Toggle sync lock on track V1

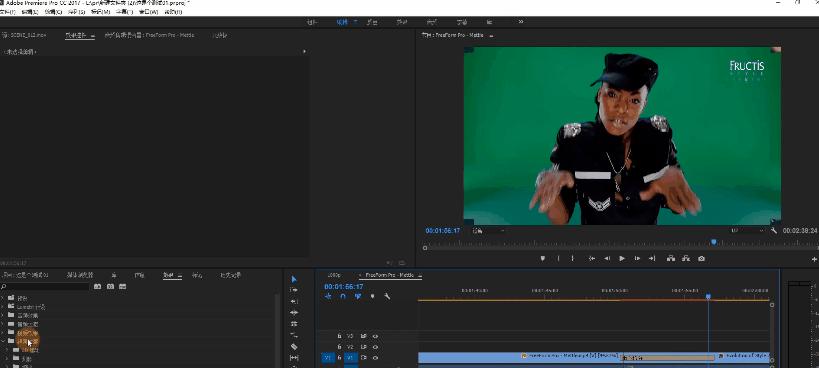coord(364,358)
